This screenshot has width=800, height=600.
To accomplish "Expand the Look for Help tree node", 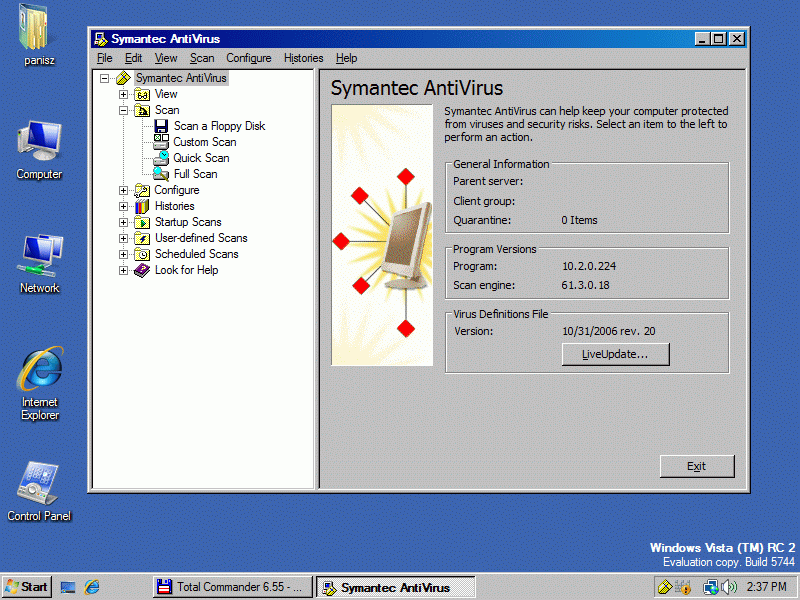I will tap(123, 270).
